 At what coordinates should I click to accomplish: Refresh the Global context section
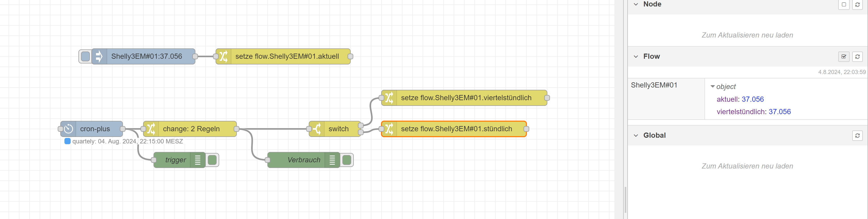point(857,135)
